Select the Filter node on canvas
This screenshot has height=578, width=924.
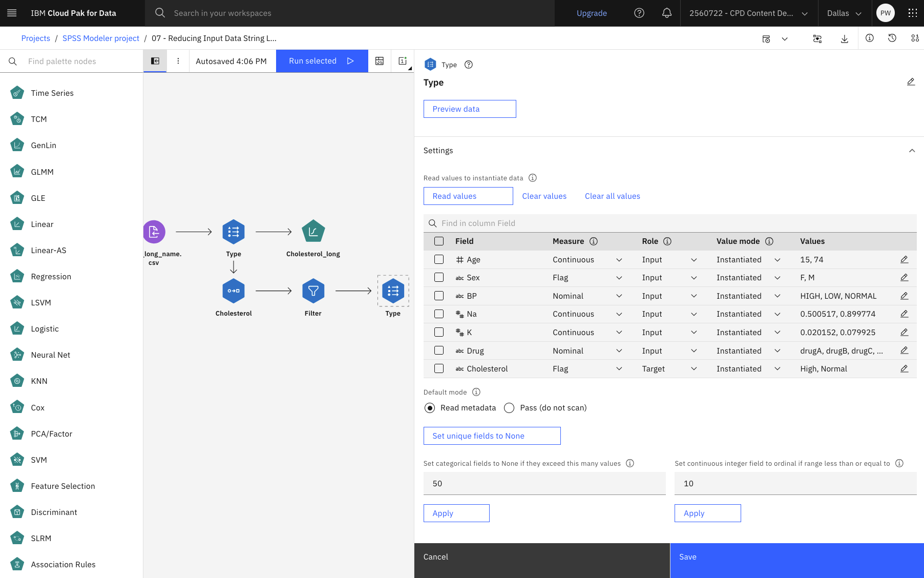click(313, 291)
